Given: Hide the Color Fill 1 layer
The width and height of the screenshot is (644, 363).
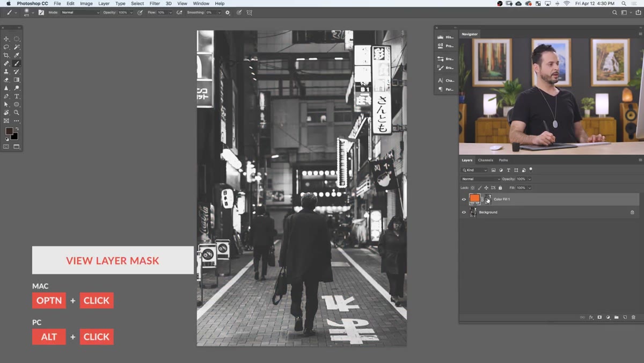Looking at the screenshot, I should click(x=464, y=199).
